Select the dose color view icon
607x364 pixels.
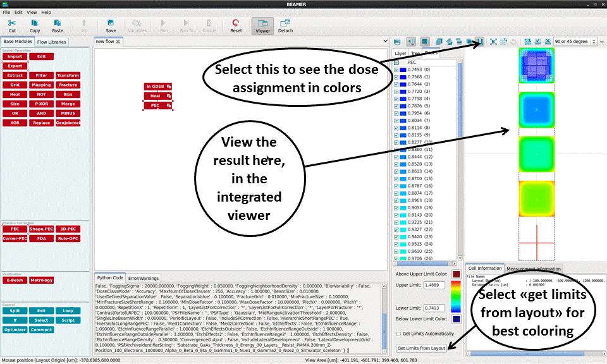[479, 41]
